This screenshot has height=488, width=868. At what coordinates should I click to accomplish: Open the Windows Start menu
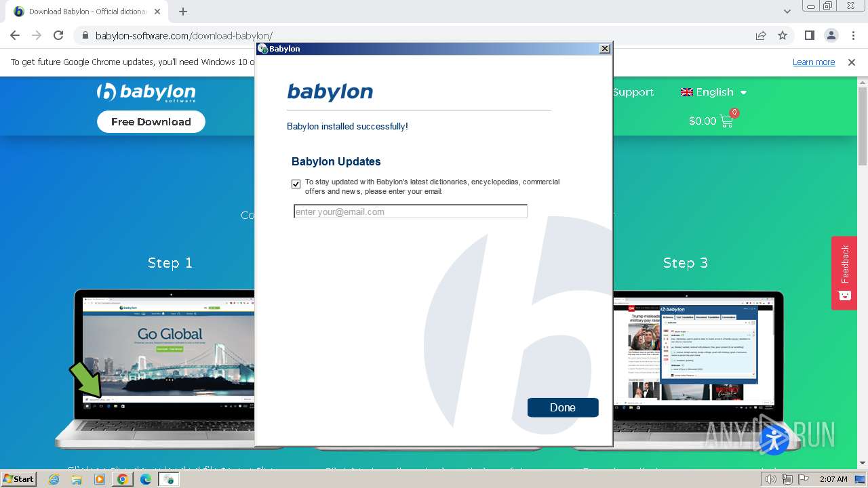pyautogui.click(x=19, y=479)
